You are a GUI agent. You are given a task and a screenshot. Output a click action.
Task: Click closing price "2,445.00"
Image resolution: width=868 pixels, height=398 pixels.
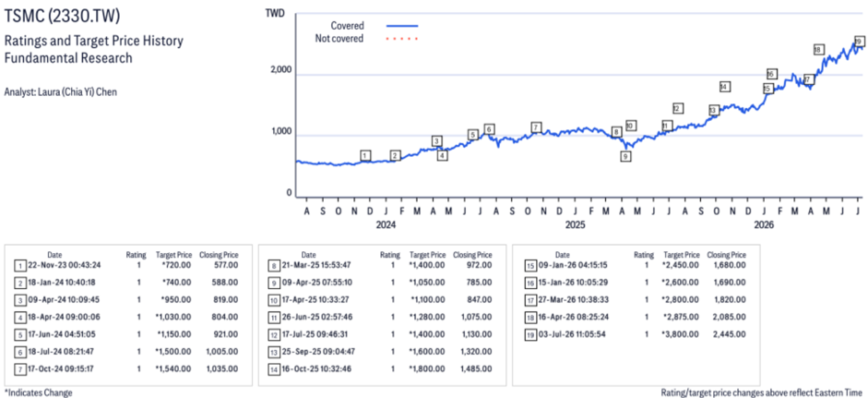pos(731,334)
